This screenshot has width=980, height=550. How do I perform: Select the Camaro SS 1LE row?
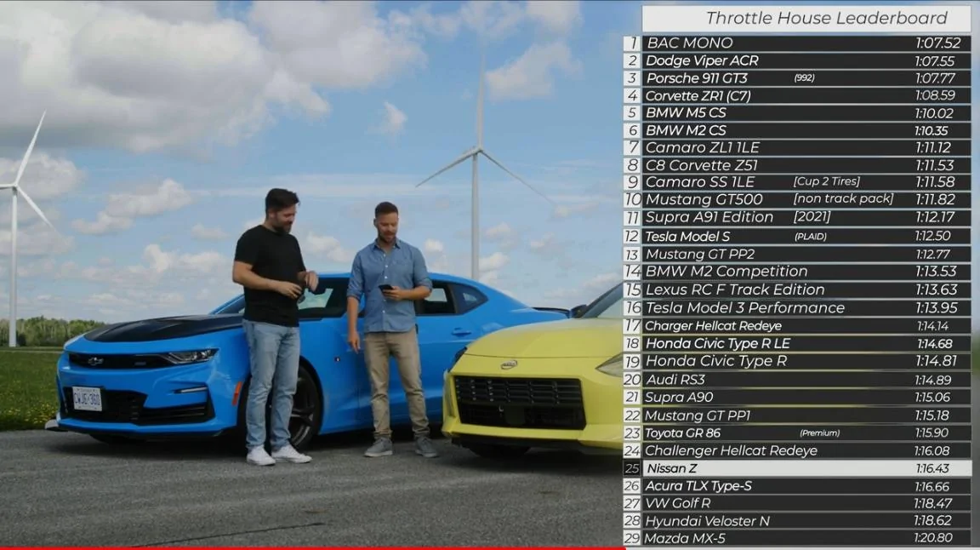(x=806, y=182)
